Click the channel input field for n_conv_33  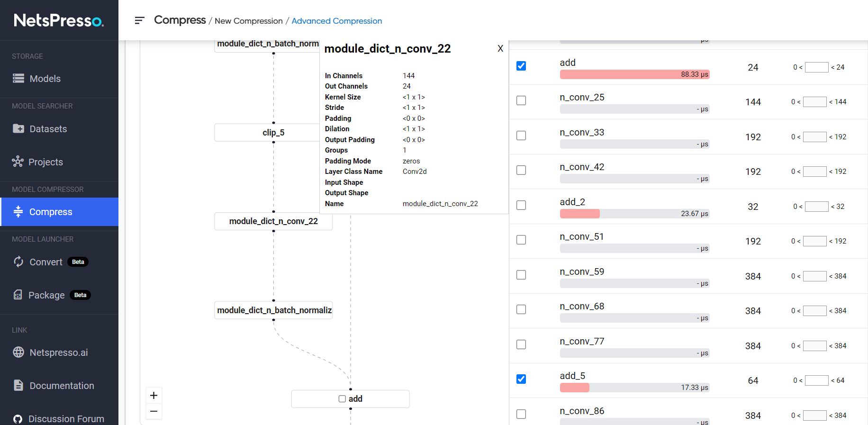pyautogui.click(x=814, y=137)
